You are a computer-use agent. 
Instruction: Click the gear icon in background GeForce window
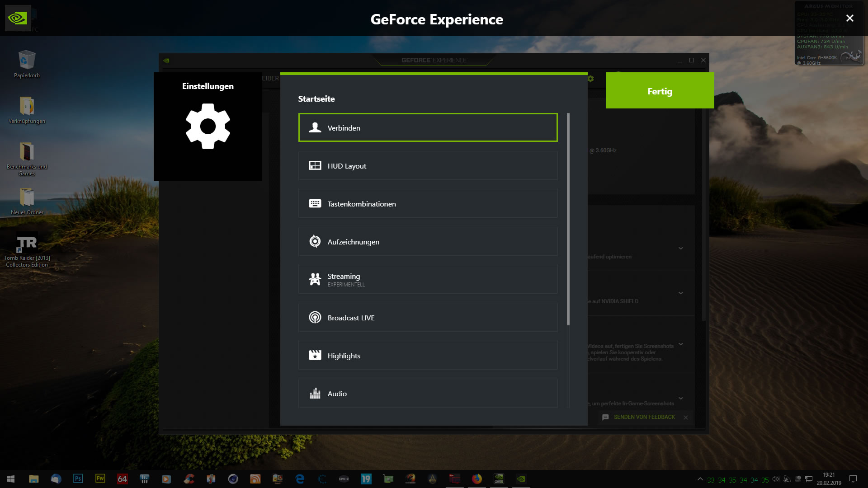pos(591,79)
